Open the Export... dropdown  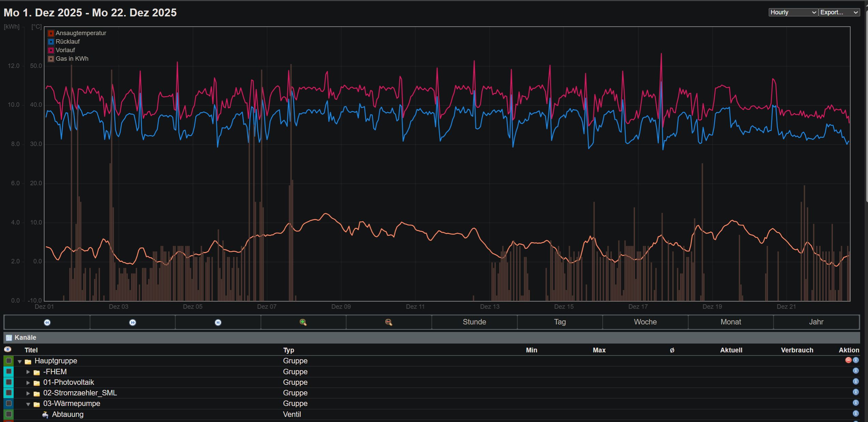tap(839, 12)
